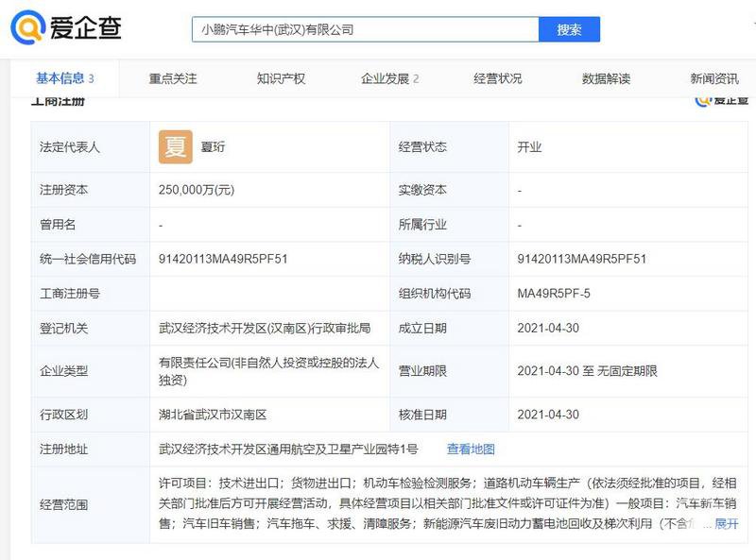Click the 经营范围 label cell

coord(90,504)
